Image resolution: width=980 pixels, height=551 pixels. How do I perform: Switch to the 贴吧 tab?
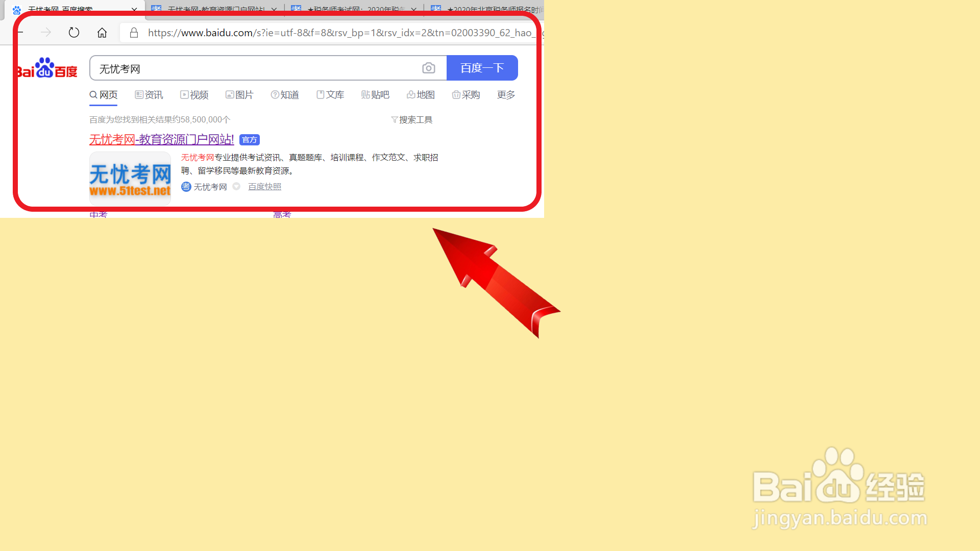(x=375, y=95)
